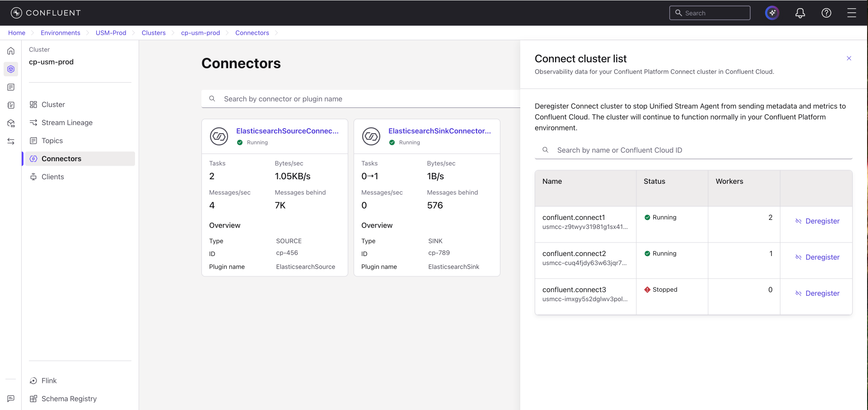Click the cp-789 connector ID value
Viewport: 868px width, 410px height.
(x=439, y=253)
